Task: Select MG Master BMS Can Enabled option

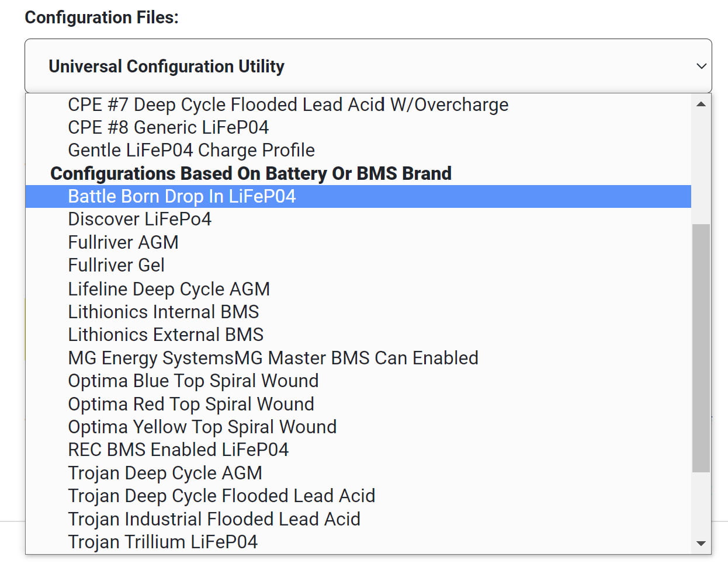Action: point(358,357)
